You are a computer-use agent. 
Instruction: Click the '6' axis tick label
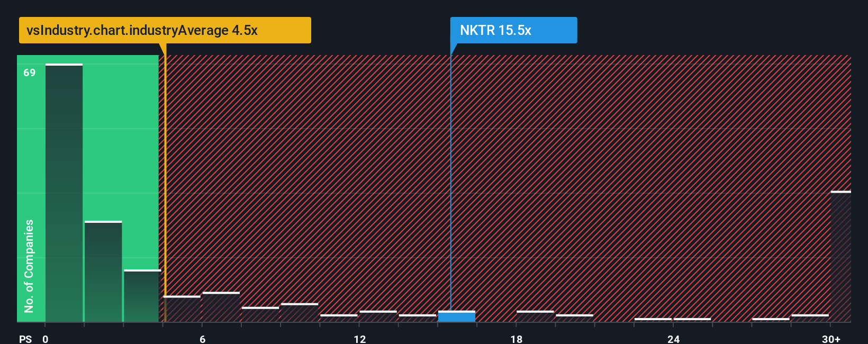202,339
